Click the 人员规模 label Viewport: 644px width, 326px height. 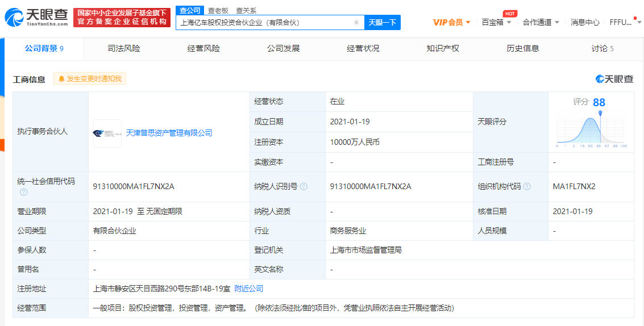[492, 231]
